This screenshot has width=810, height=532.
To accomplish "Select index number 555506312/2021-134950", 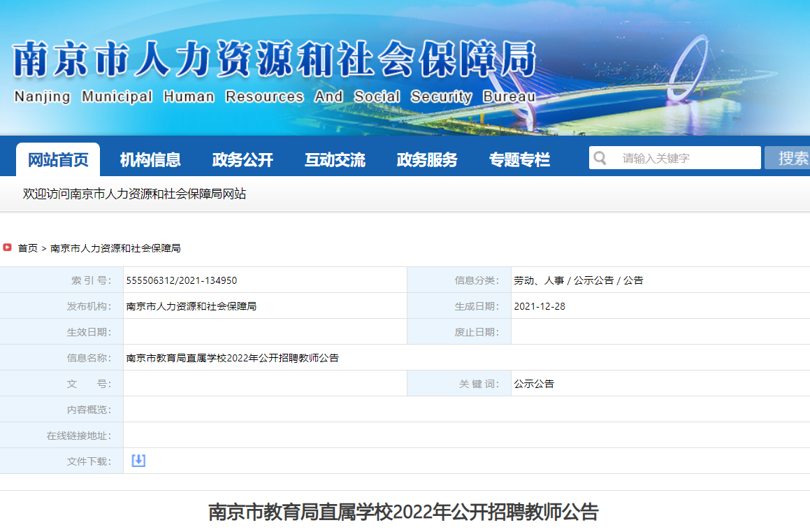I will pos(181,280).
